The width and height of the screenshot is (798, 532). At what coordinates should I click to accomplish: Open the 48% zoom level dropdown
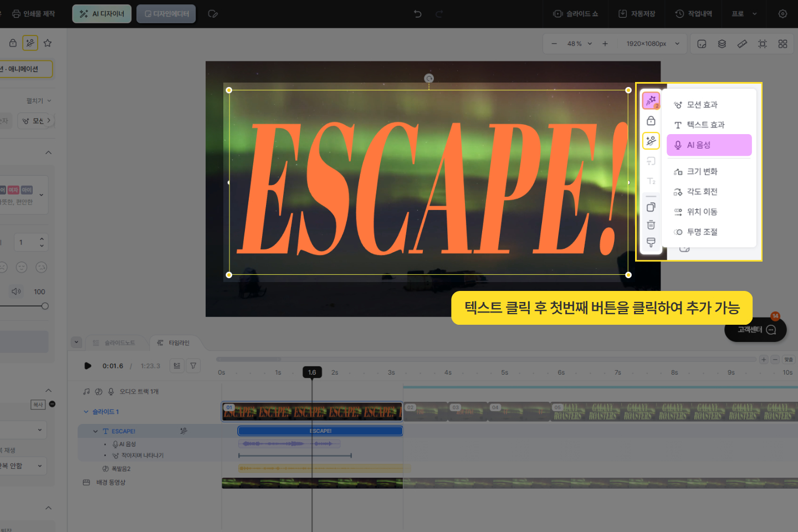click(580, 44)
